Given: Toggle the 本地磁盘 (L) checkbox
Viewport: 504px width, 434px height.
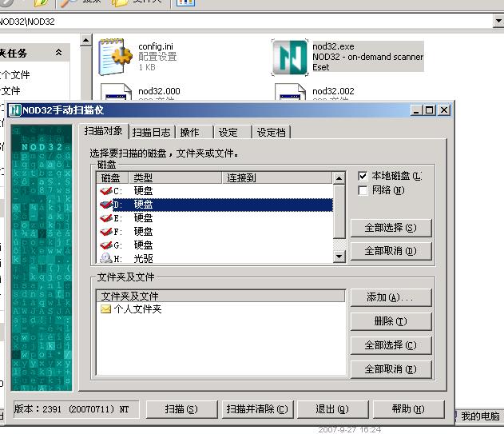Looking at the screenshot, I should point(363,176).
